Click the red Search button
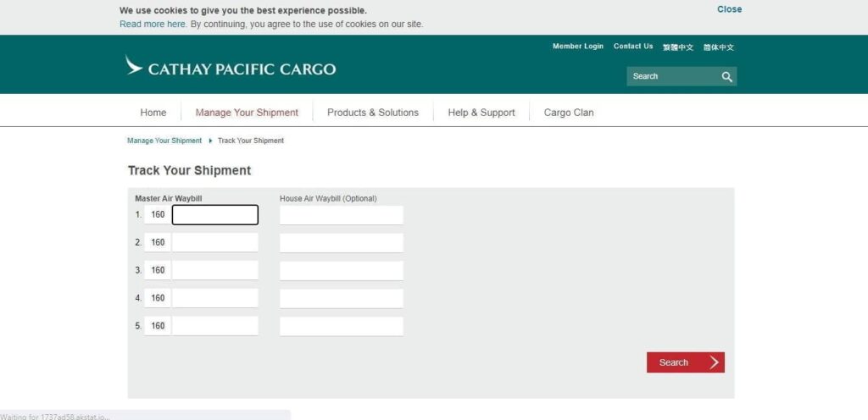This screenshot has width=868, height=420. (x=685, y=362)
